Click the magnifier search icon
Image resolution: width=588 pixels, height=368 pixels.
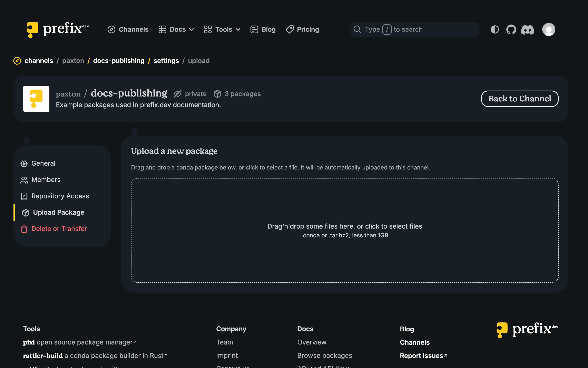click(x=357, y=29)
